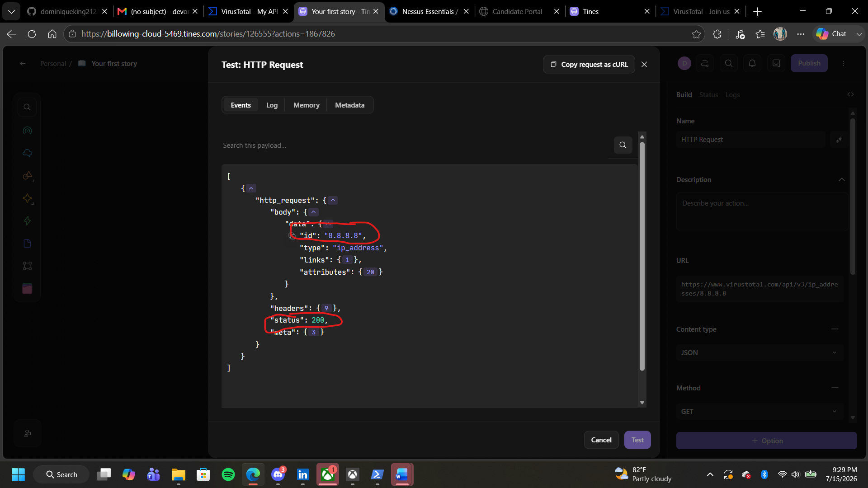Click the story search icon in header
The image size is (868, 488).
(729, 63)
